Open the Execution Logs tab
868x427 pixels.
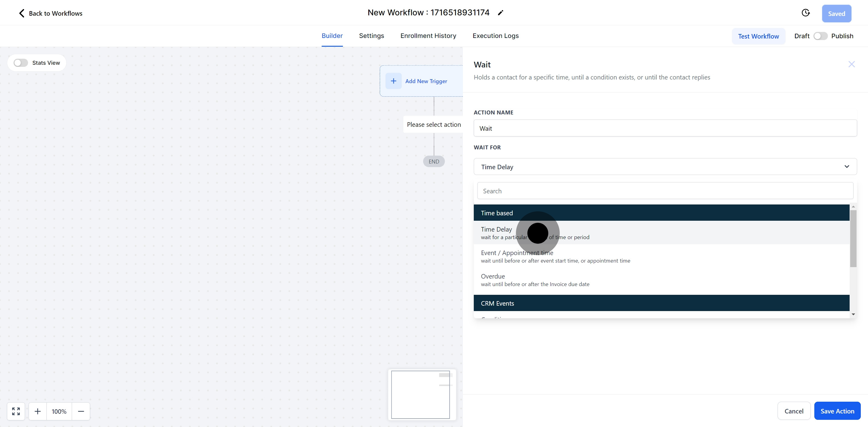click(x=495, y=36)
